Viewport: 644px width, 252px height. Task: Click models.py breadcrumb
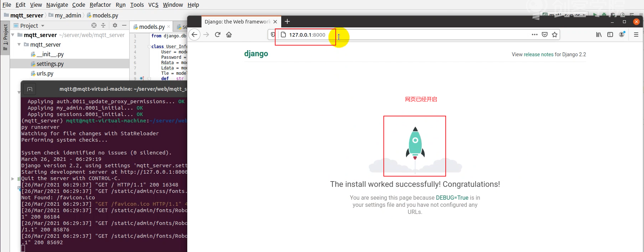pos(103,15)
